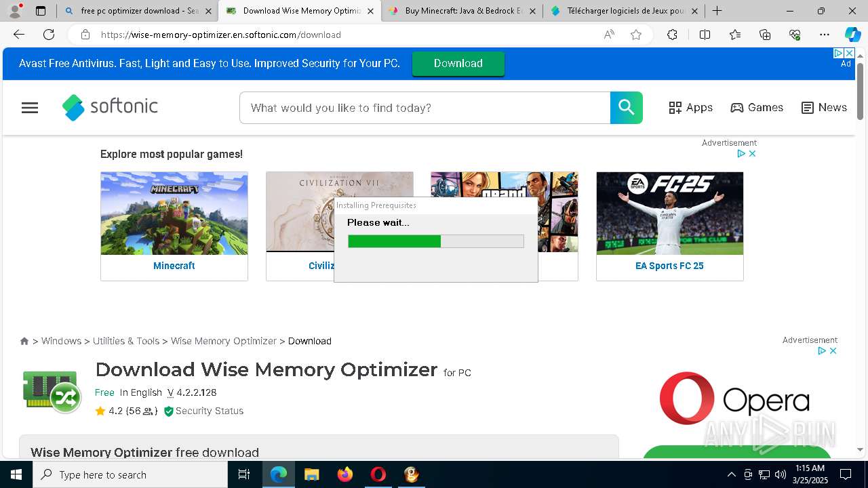This screenshot has width=868, height=488.
Task: Click the Installing Prerequisites progress bar
Action: [436, 241]
